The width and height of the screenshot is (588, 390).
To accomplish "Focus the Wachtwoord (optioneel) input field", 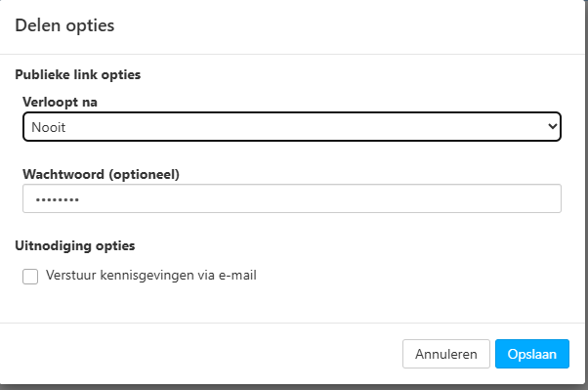I will click(x=292, y=198).
